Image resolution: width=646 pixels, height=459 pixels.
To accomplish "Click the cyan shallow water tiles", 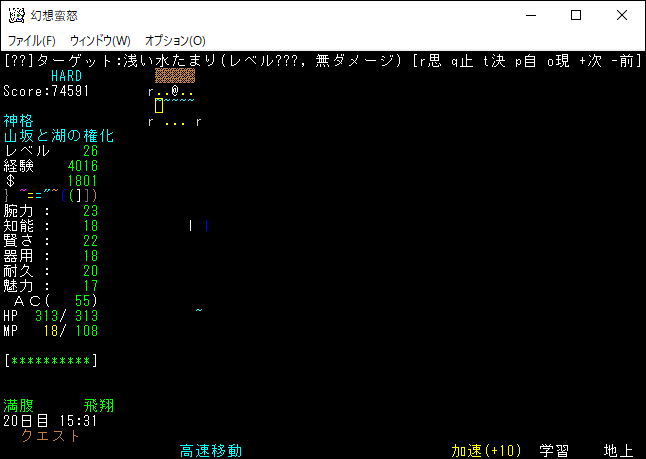I will click(180, 103).
